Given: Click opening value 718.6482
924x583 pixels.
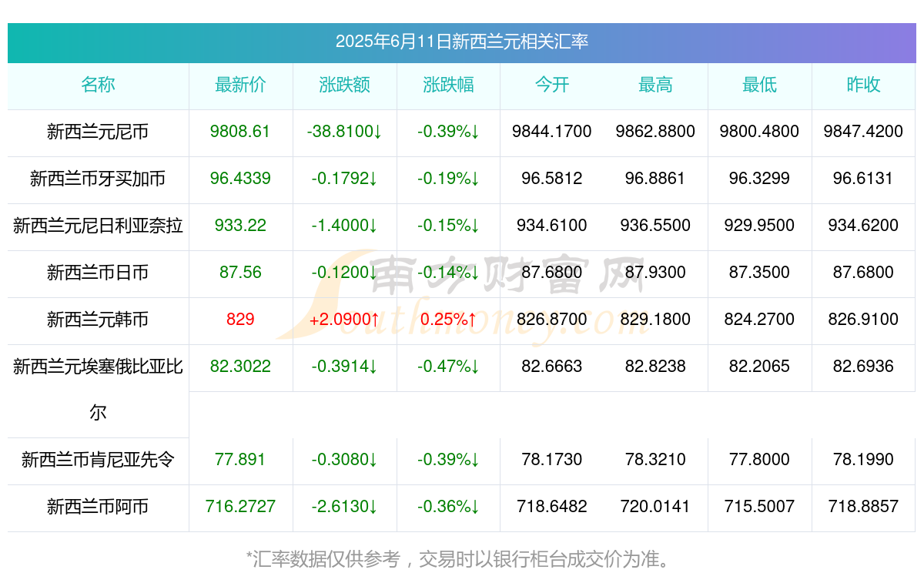Looking at the screenshot, I should pyautogui.click(x=552, y=507).
